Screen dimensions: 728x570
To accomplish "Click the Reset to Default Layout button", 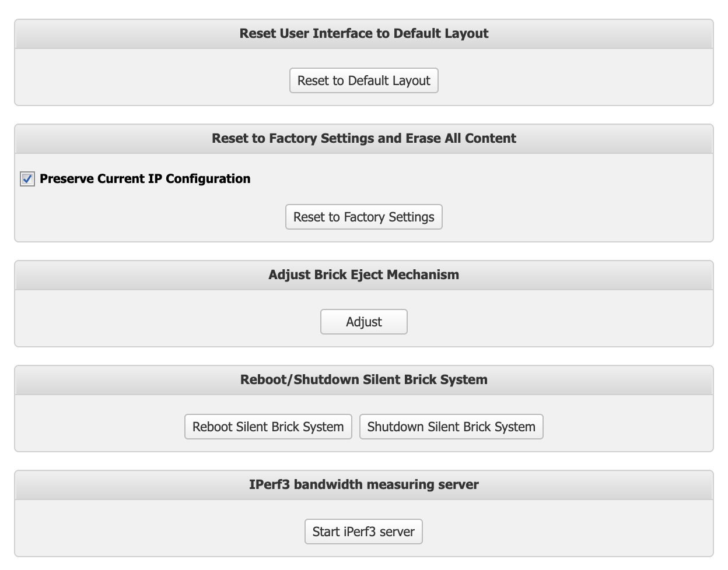I will tap(363, 80).
